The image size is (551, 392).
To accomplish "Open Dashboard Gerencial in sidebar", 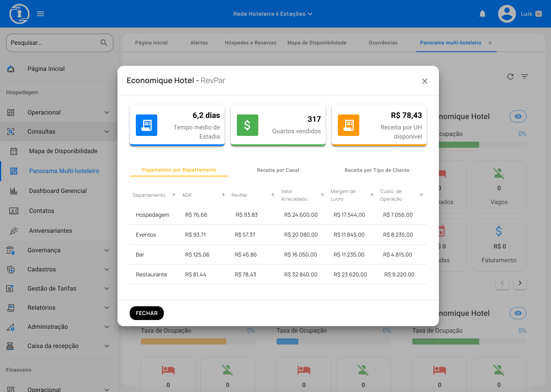I will tap(58, 191).
